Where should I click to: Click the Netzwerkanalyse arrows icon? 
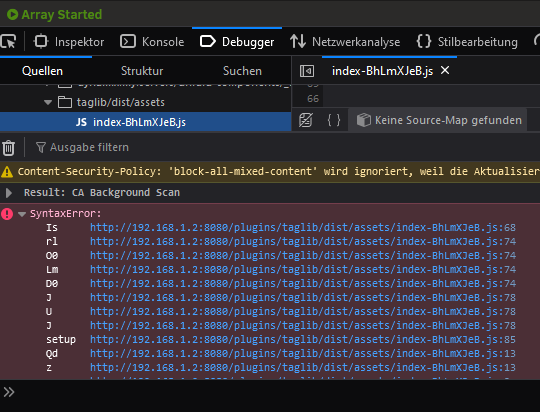(298, 41)
